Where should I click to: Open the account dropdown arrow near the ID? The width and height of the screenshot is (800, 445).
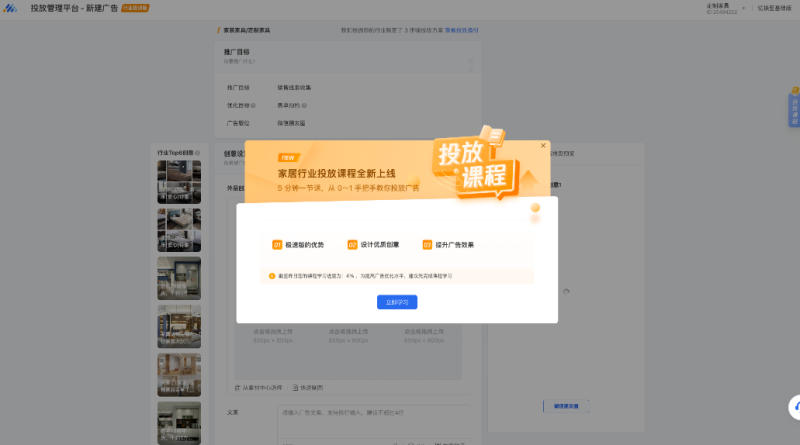point(743,8)
